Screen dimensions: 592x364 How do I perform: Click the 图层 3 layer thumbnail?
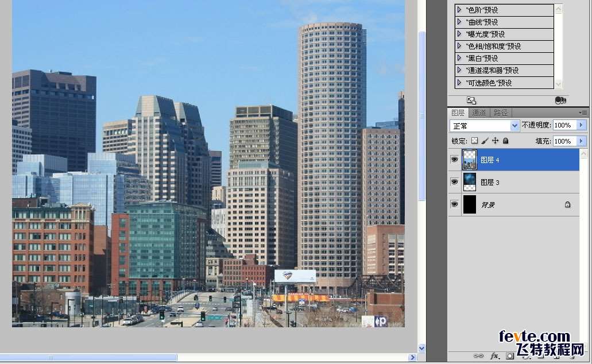click(470, 182)
